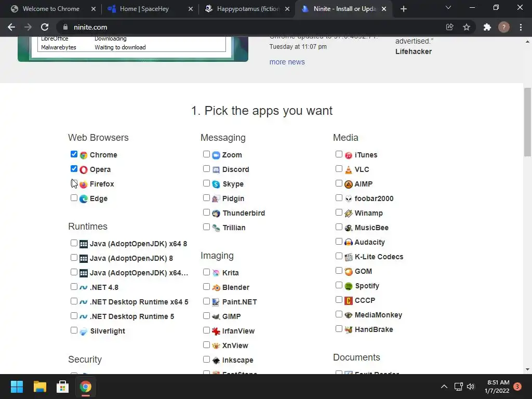Click the Inkscape app icon
Screen dimensions: 532x399
click(216, 361)
